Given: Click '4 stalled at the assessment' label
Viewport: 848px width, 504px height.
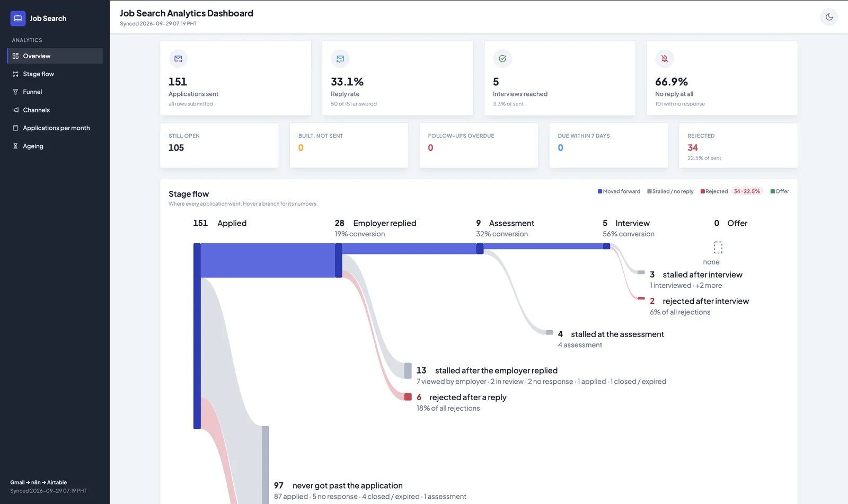Looking at the screenshot, I should click(611, 334).
